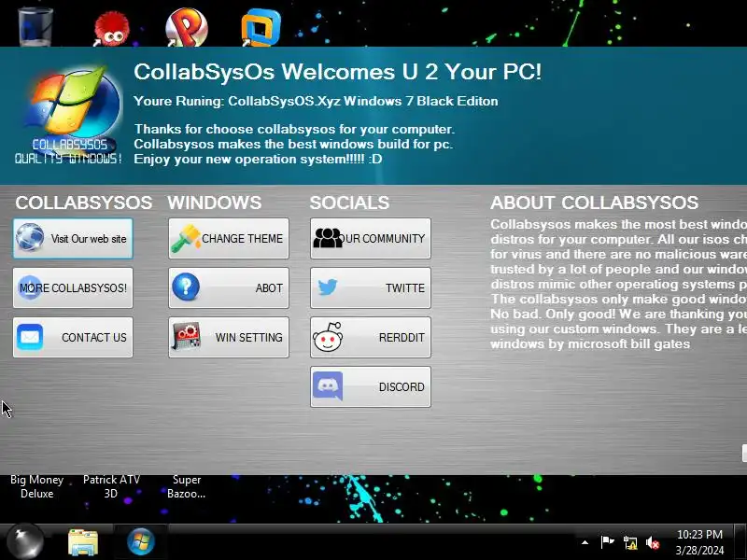Click the blue question mark icon for ABOT

tap(186, 287)
